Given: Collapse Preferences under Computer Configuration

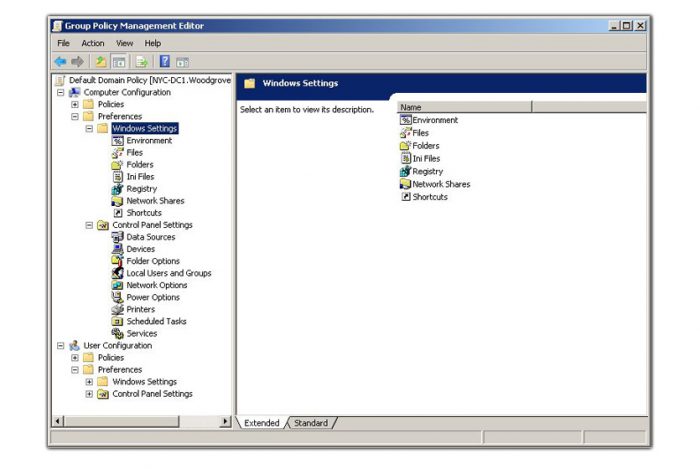Looking at the screenshot, I should [x=75, y=116].
